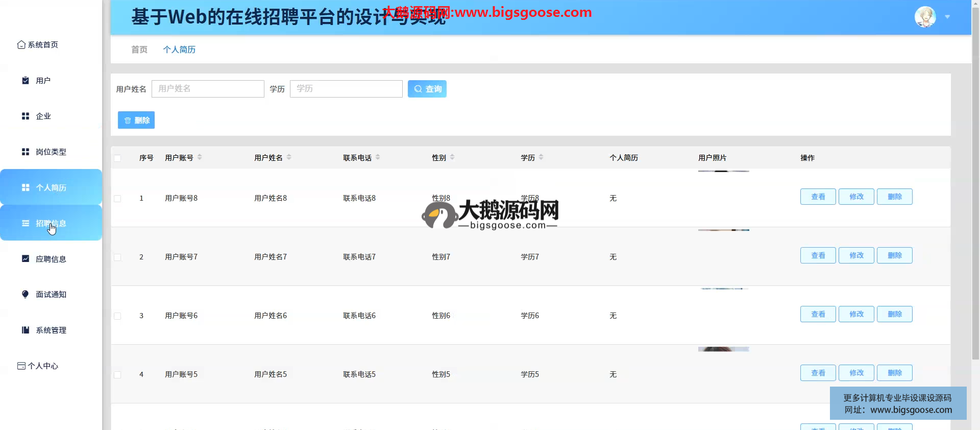Sort table by 学历 column arrows

coord(541,157)
